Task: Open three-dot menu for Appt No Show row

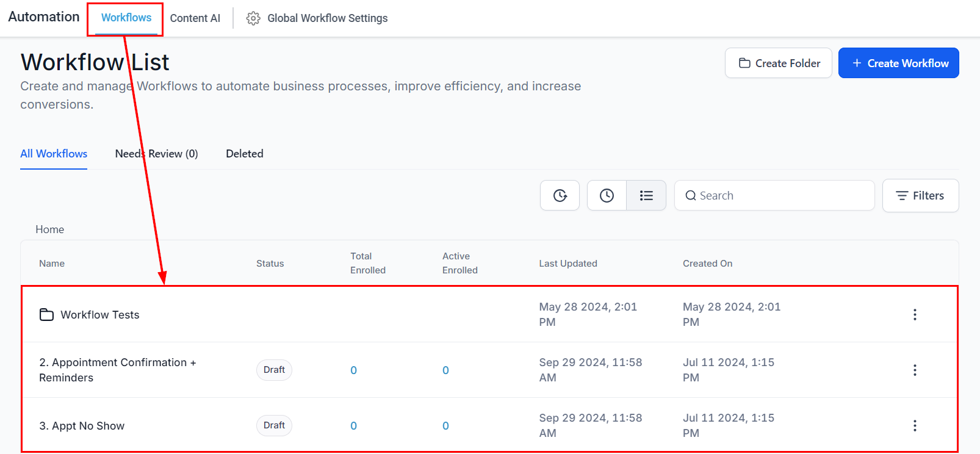Action: [x=914, y=426]
